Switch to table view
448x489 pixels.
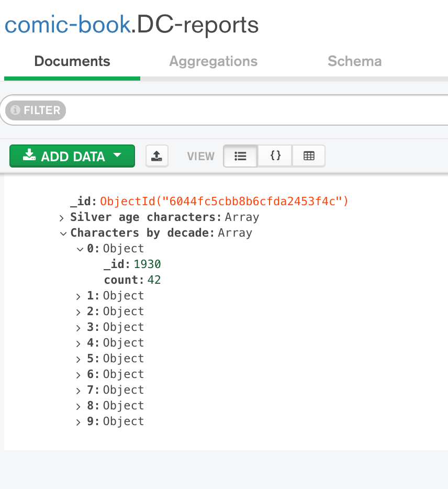pos(309,156)
